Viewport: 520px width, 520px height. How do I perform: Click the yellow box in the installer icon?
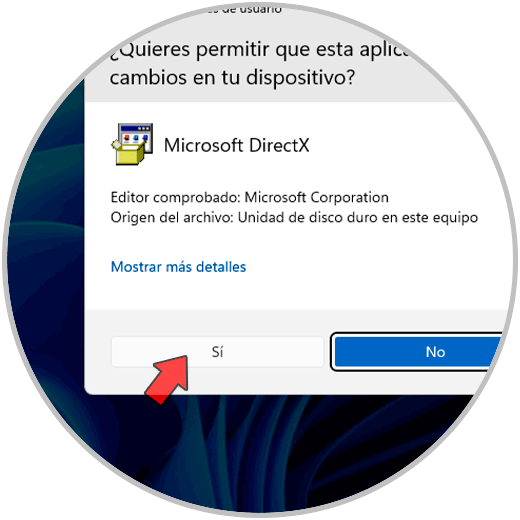pos(128,154)
